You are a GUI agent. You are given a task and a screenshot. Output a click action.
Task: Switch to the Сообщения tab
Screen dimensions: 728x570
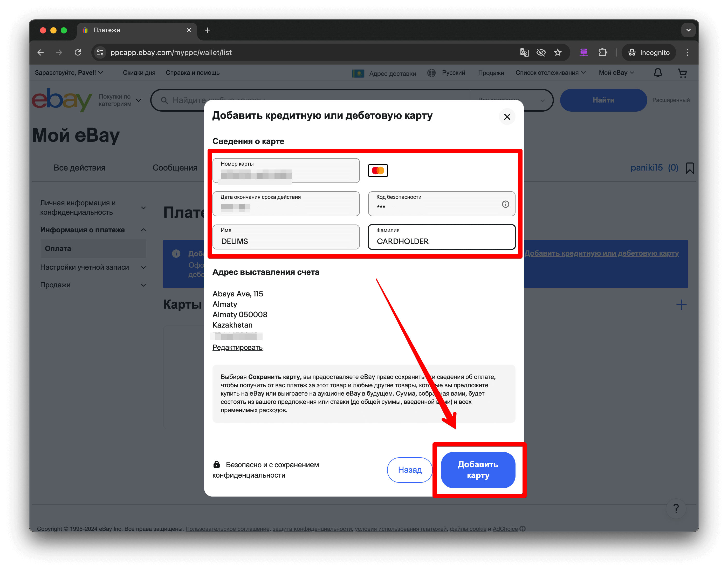pyautogui.click(x=175, y=168)
